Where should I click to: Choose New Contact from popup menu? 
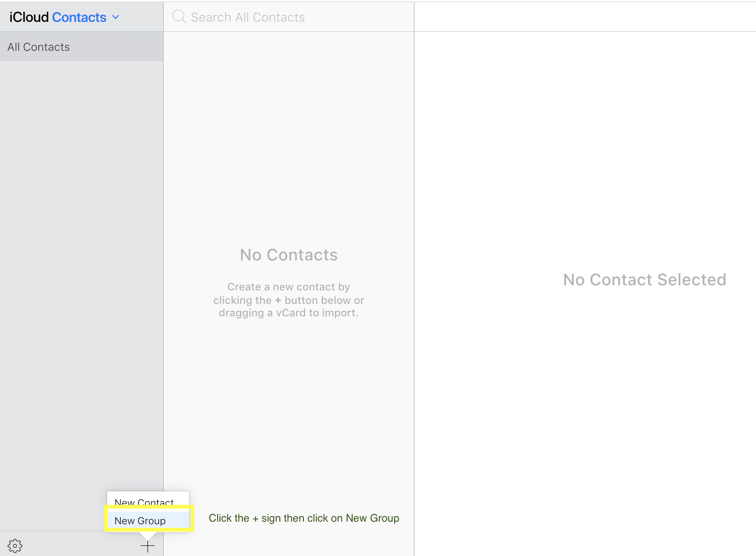(x=148, y=502)
